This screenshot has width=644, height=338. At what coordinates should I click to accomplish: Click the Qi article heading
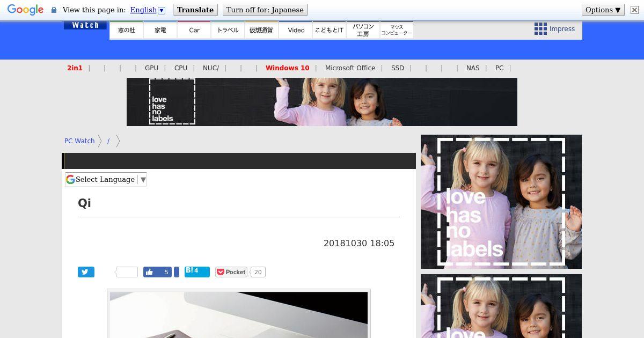(84, 203)
